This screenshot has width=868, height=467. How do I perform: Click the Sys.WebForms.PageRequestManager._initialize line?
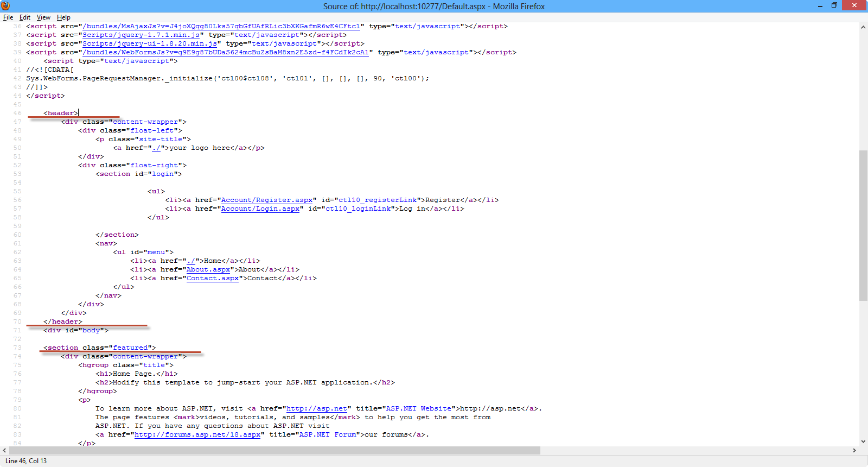[228, 78]
